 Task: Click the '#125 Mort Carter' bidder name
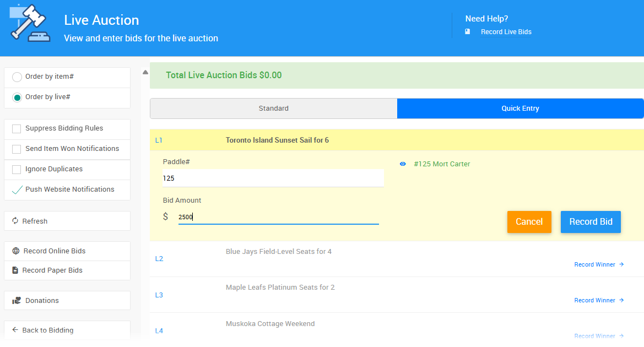442,164
